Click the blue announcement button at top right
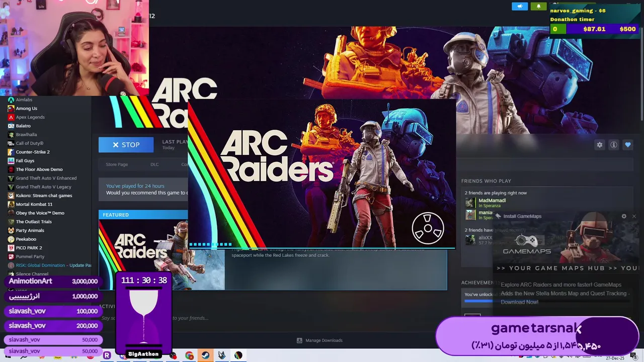Screen dimensions: 644x362 [x=520, y=7]
